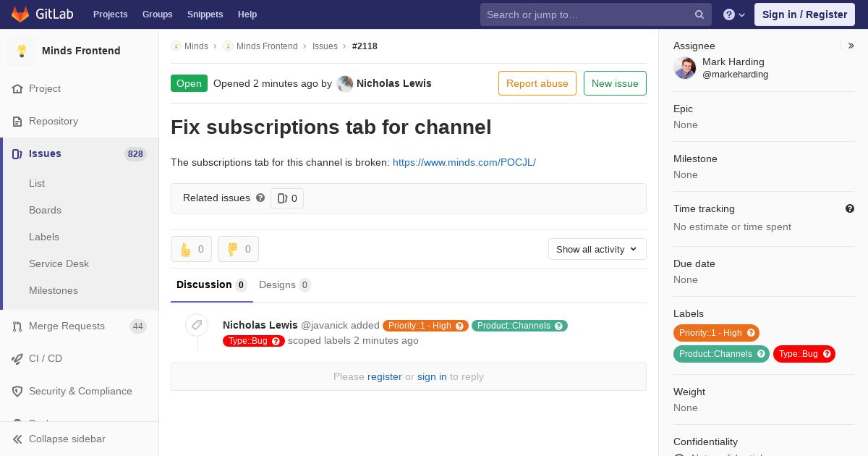Click the CI / CD rocket icon

tap(17, 358)
